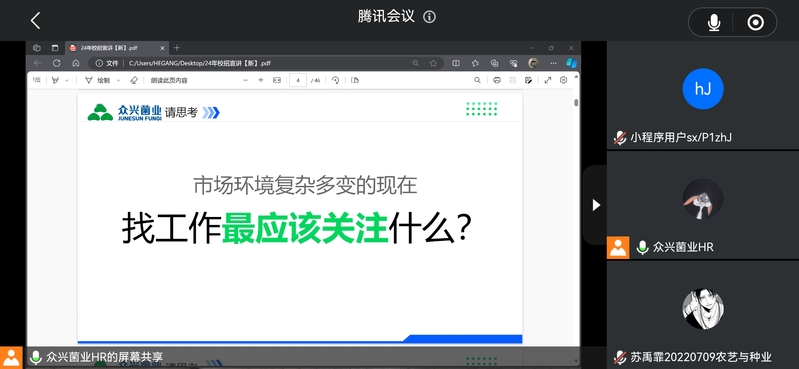The image size is (799, 369).
Task: Click the 众兴菌业 logo on the slide
Action: coord(124,112)
